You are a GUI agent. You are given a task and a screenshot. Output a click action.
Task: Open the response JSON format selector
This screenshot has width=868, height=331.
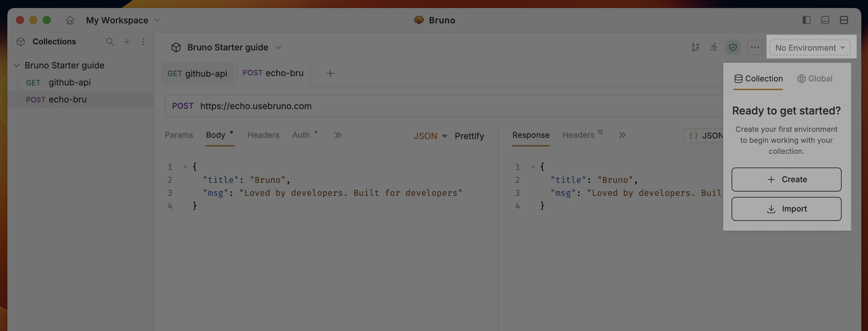pyautogui.click(x=704, y=135)
